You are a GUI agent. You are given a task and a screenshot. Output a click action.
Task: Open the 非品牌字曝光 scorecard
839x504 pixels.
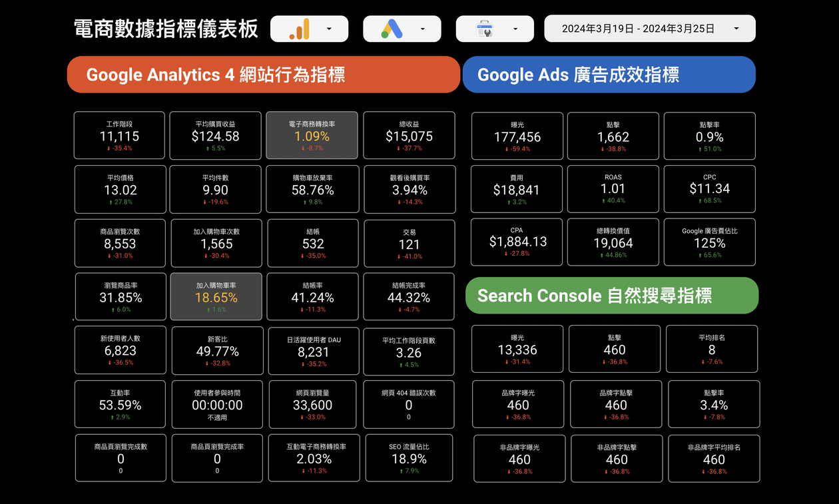[x=519, y=459]
